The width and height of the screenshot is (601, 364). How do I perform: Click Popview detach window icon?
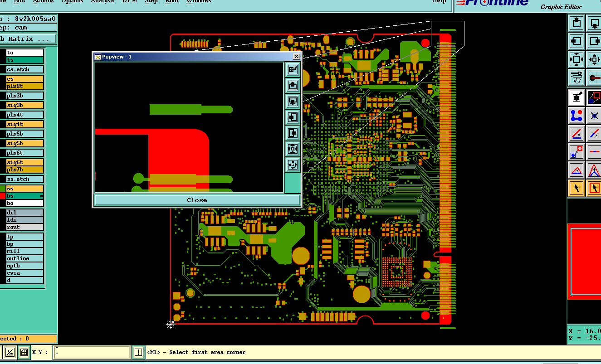(293, 69)
